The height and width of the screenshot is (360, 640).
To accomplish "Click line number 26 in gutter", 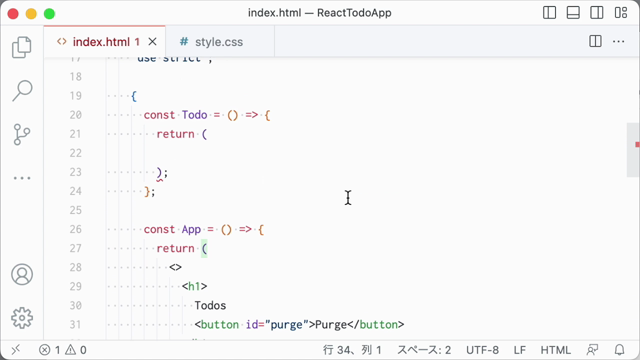I will coord(76,229).
